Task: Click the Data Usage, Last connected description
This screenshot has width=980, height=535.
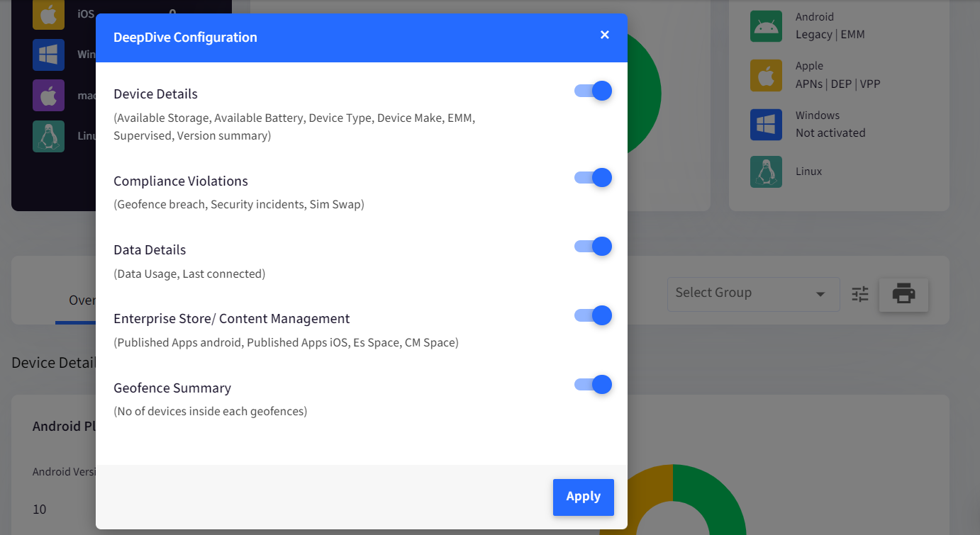Action: click(x=189, y=274)
